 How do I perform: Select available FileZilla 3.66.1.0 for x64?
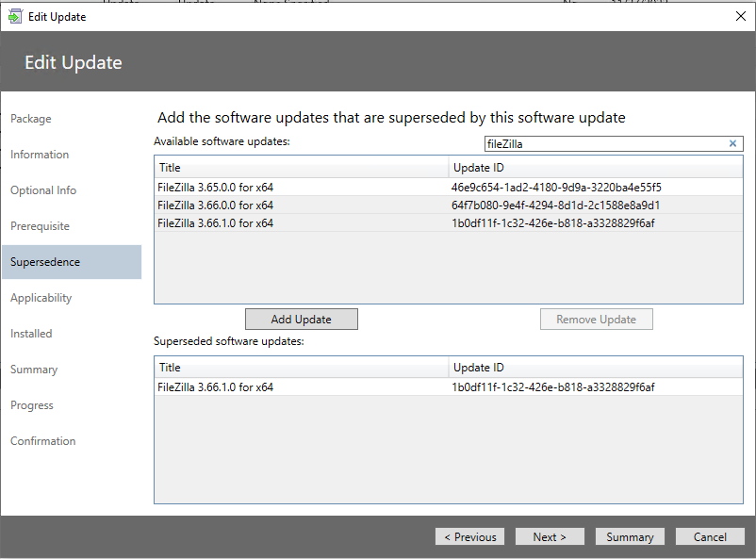[x=449, y=222]
